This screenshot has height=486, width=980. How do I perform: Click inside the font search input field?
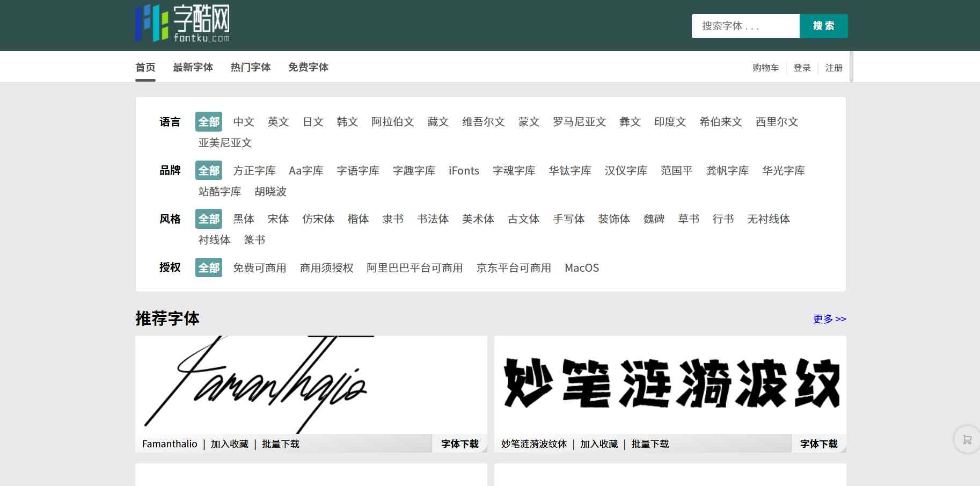(x=745, y=25)
